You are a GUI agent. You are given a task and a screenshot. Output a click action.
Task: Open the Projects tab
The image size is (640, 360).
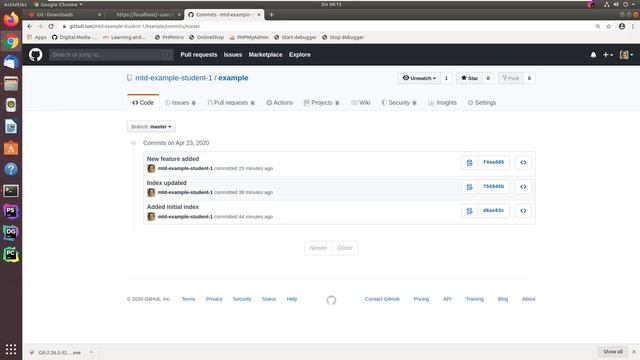point(322,102)
